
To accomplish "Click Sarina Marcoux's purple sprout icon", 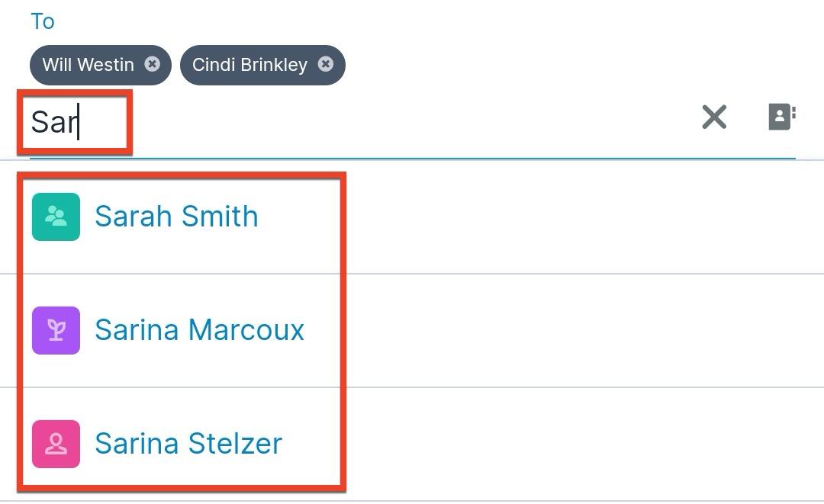I will [x=56, y=330].
